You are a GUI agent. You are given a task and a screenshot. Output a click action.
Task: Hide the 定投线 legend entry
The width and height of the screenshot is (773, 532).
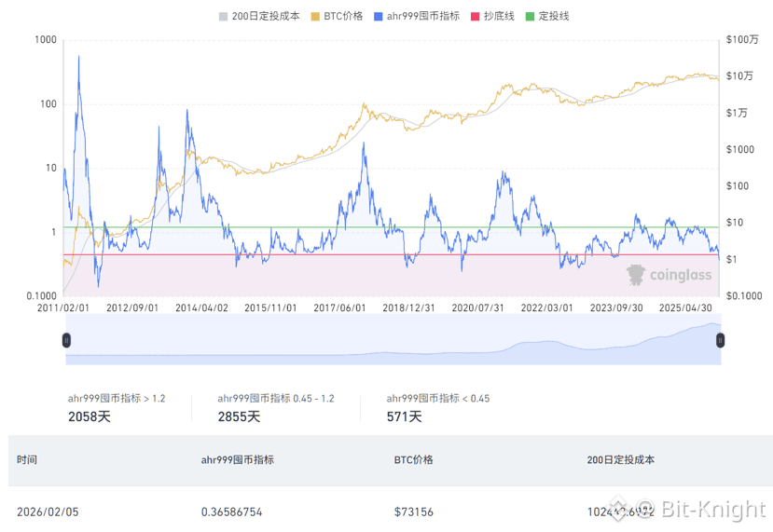point(547,16)
